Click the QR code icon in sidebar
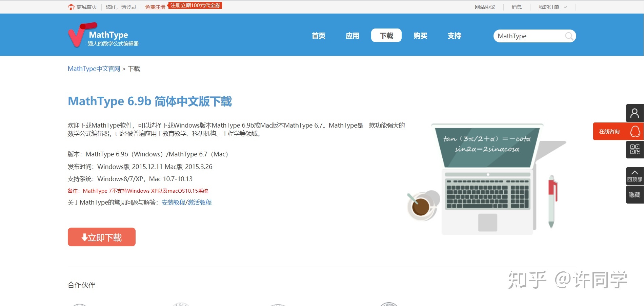Image resolution: width=644 pixels, height=306 pixels. (635, 149)
